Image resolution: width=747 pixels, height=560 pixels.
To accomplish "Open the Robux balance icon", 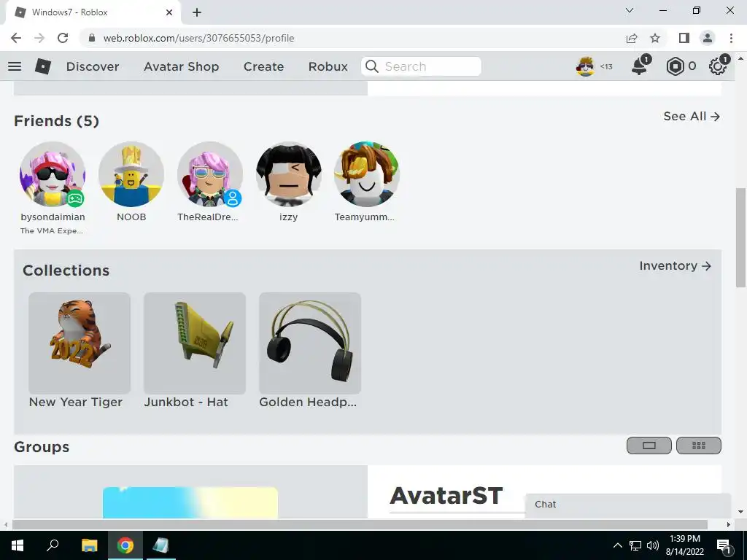I will 675,66.
